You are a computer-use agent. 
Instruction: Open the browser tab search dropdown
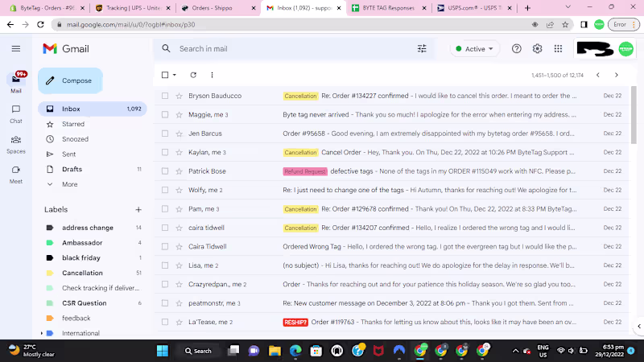click(568, 7)
